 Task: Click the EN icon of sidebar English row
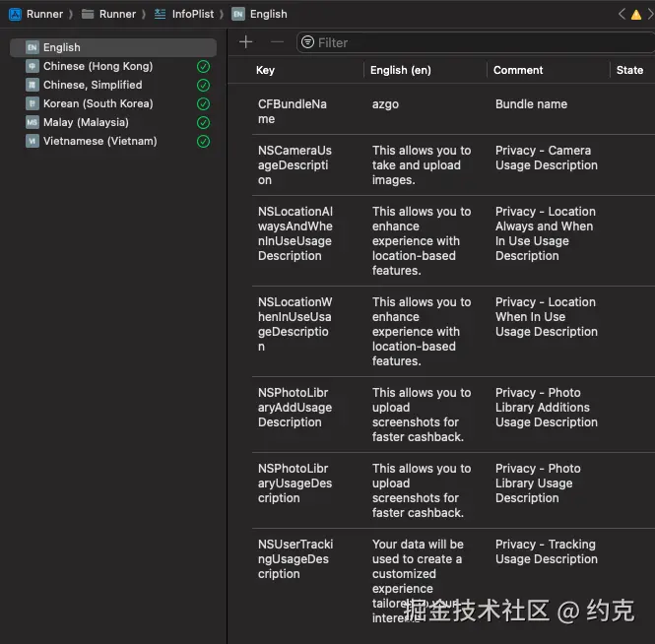[33, 47]
